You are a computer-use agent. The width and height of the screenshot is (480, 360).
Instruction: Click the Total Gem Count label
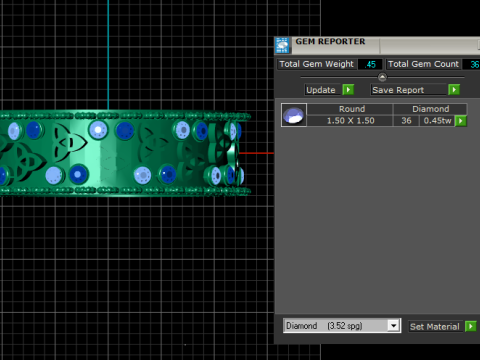(x=423, y=64)
